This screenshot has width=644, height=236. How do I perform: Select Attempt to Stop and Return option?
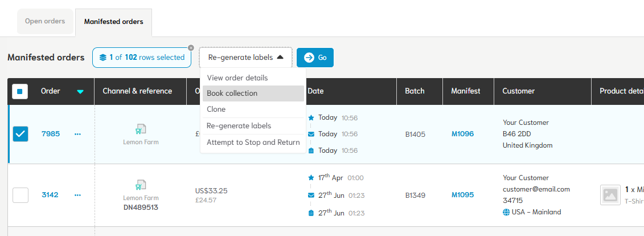pos(253,143)
